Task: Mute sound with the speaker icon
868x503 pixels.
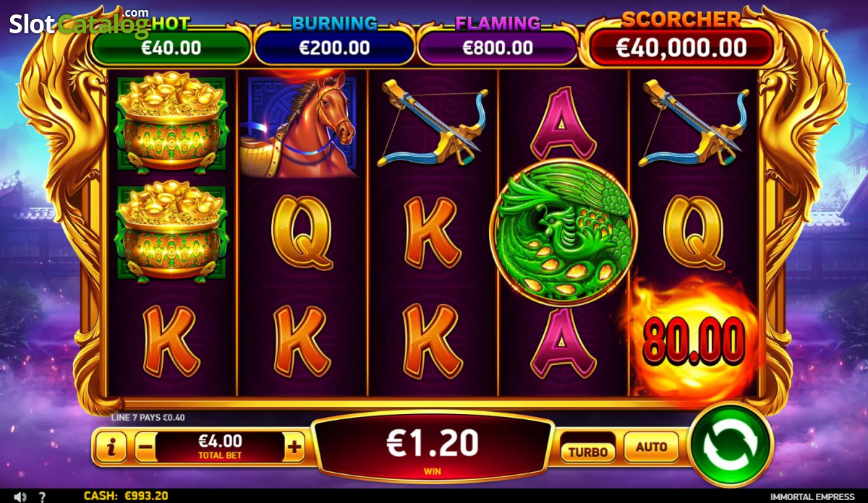Action: pos(20,496)
